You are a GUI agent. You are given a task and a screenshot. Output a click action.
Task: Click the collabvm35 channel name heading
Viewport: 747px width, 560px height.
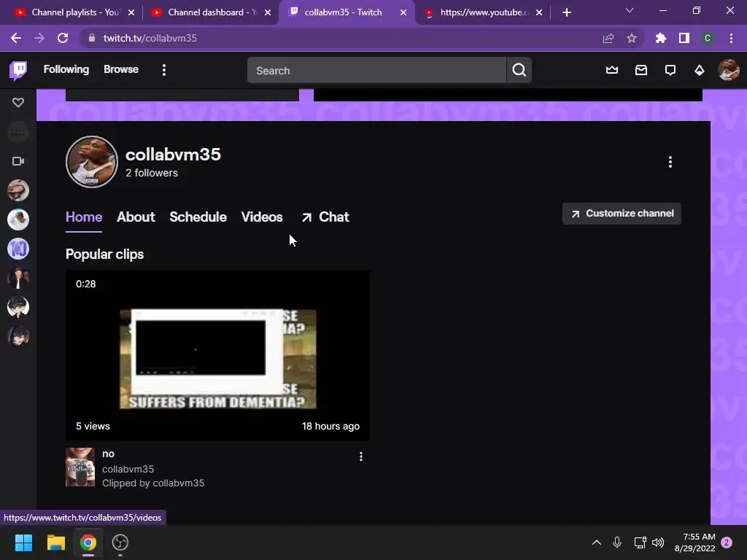tap(173, 155)
